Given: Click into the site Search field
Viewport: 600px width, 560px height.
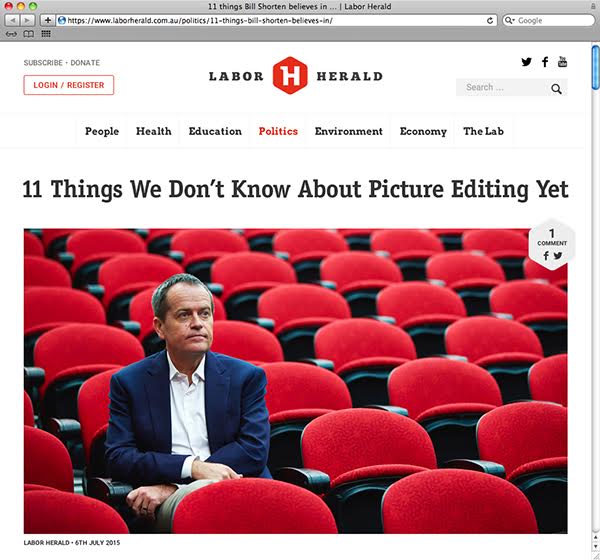Looking at the screenshot, I should pyautogui.click(x=503, y=88).
